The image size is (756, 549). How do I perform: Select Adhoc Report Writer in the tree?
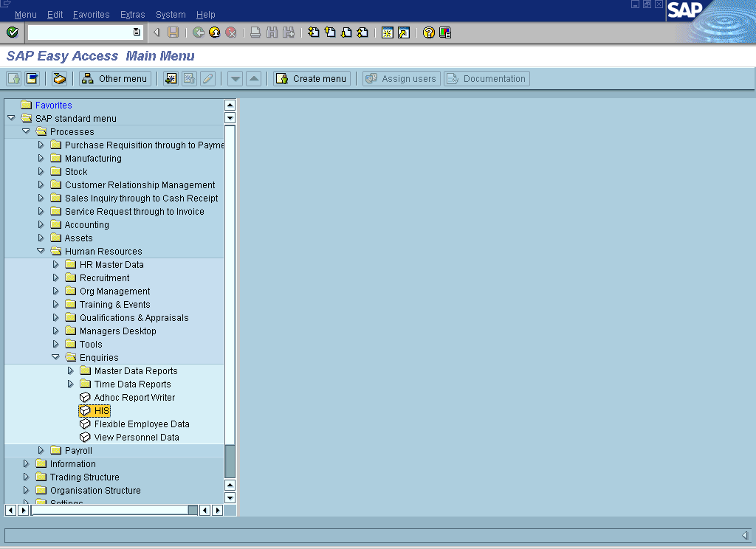tap(134, 397)
